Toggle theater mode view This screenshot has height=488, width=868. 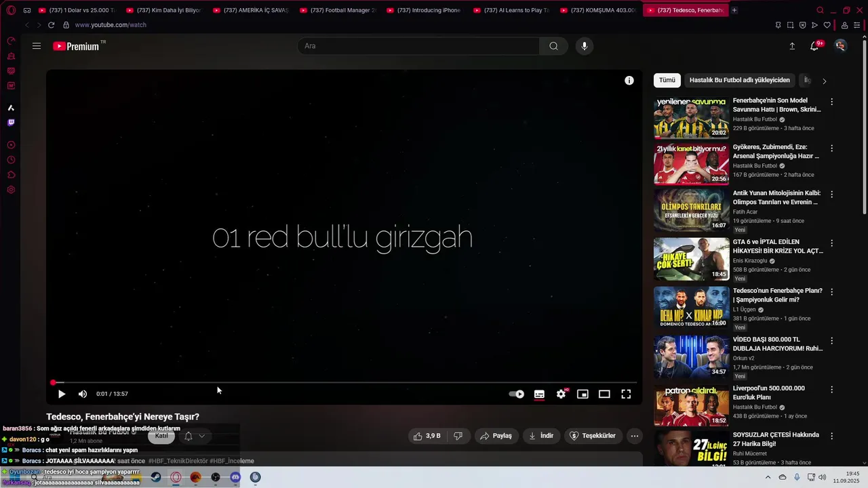604,394
